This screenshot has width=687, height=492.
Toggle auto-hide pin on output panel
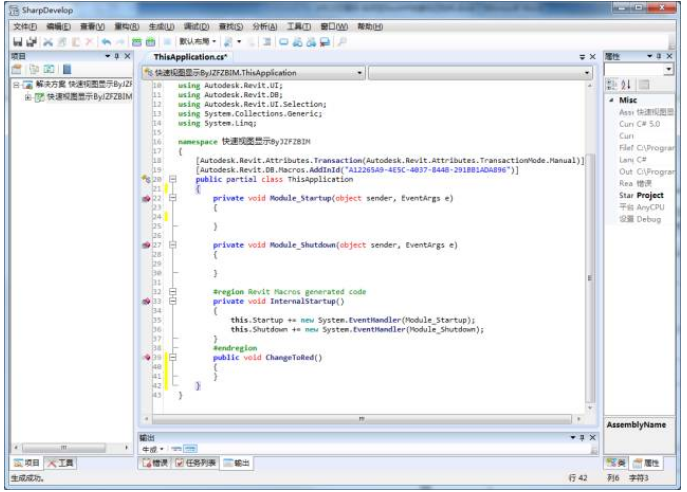tap(582, 438)
